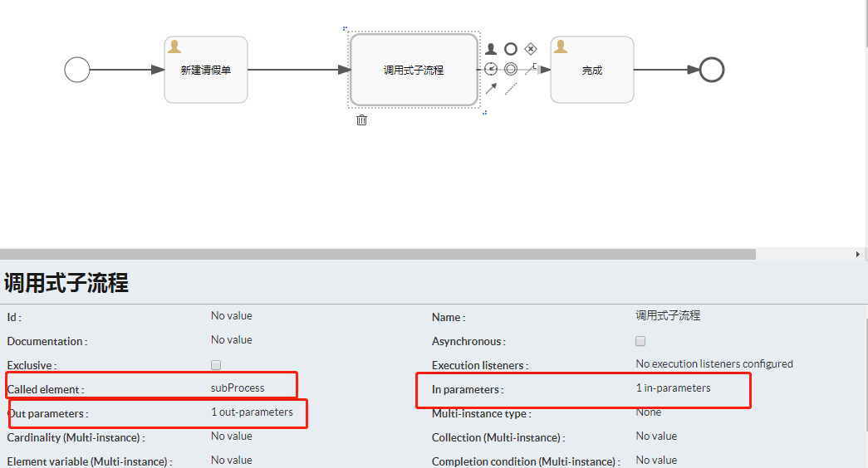Edit Completion condition (Multi-instance) value
The height and width of the screenshot is (468, 868).
(x=656, y=460)
